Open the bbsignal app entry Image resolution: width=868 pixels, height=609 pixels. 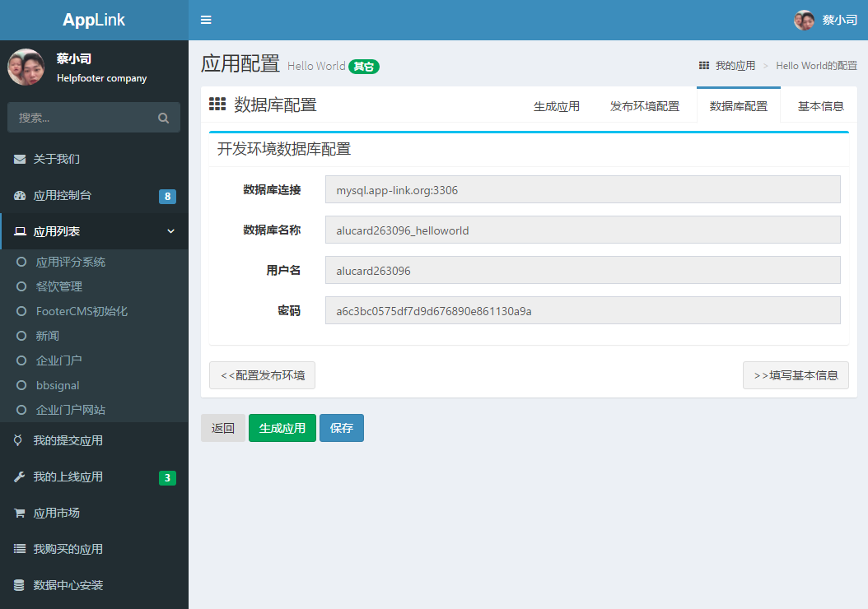(x=94, y=385)
